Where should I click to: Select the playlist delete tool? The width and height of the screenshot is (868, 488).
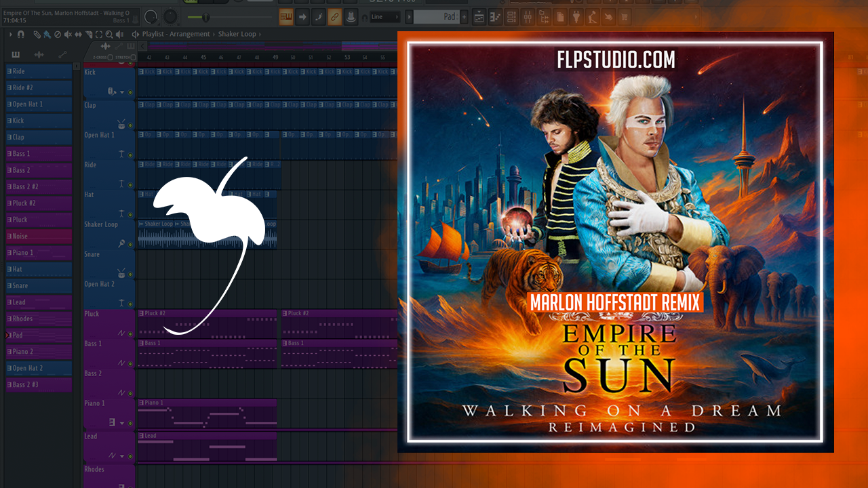58,34
